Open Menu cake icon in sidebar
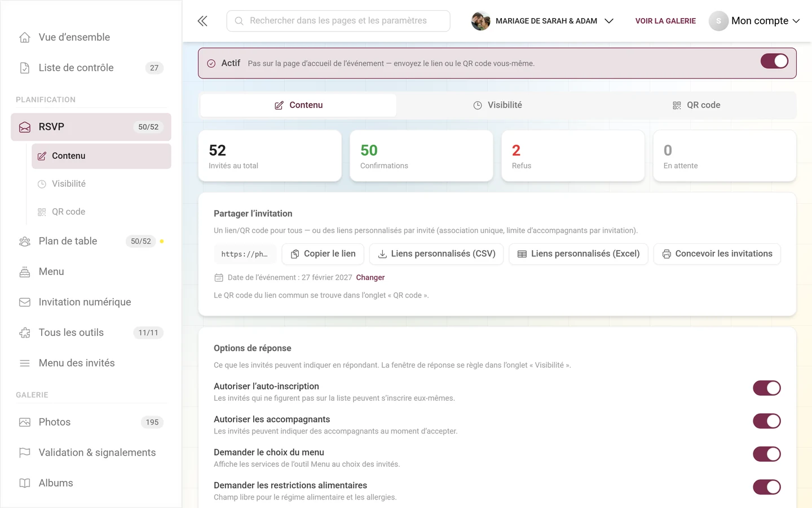The image size is (812, 508). click(25, 271)
